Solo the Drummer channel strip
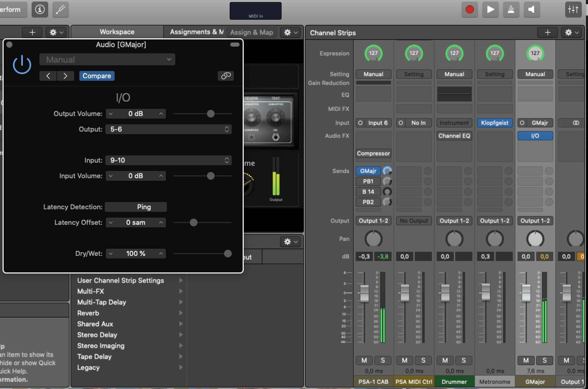Viewport: 588px width, 389px height. coord(464,360)
